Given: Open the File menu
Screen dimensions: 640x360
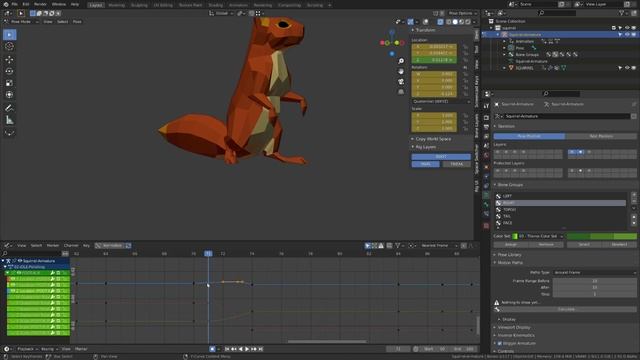Looking at the screenshot, I should coord(15,4).
